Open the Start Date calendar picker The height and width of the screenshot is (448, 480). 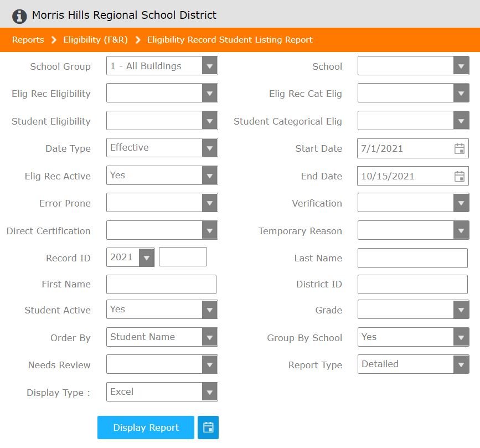coord(459,148)
